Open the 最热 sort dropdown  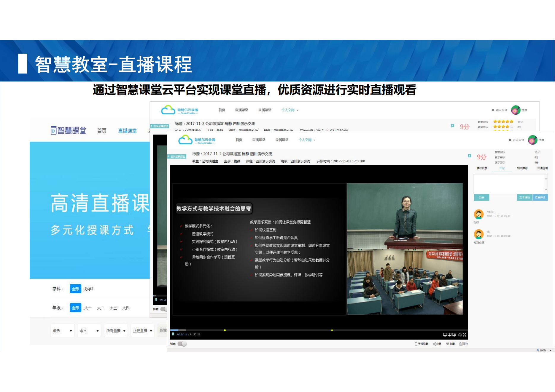pos(62,331)
